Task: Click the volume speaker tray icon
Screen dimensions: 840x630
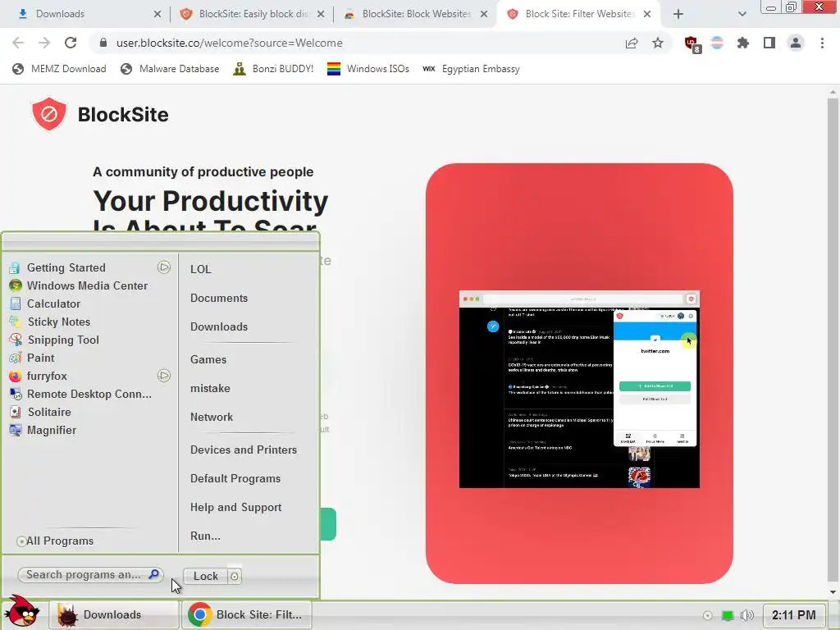Action: coord(746,615)
